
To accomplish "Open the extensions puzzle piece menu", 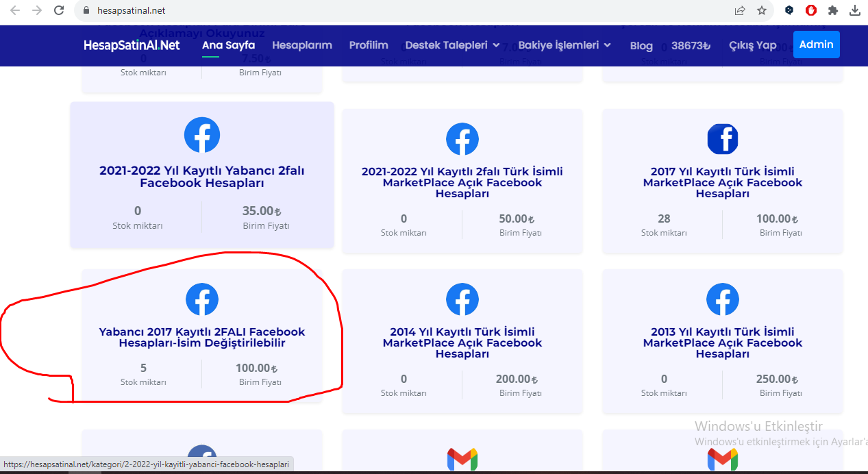I will coord(833,10).
